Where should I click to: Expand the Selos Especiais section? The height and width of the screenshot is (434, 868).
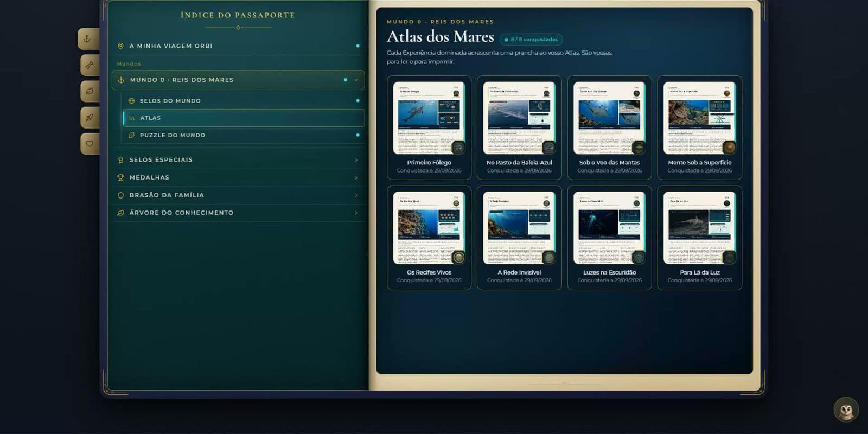[238, 160]
